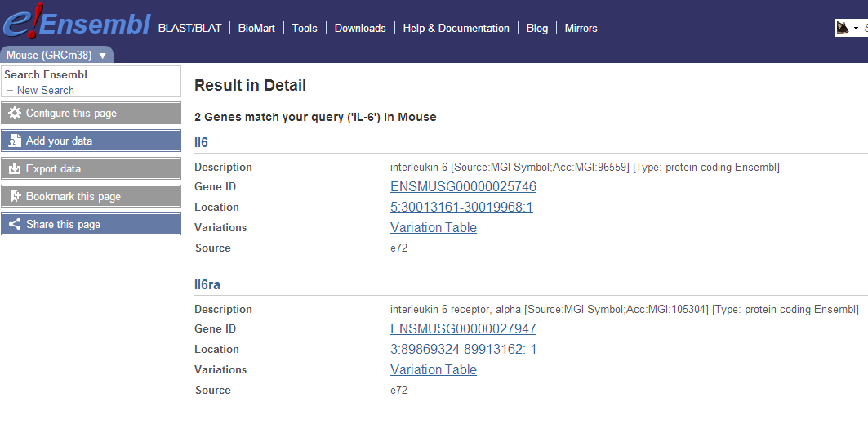The height and width of the screenshot is (429, 868).
Task: Open the Variation Table for Il6
Action: tap(434, 228)
